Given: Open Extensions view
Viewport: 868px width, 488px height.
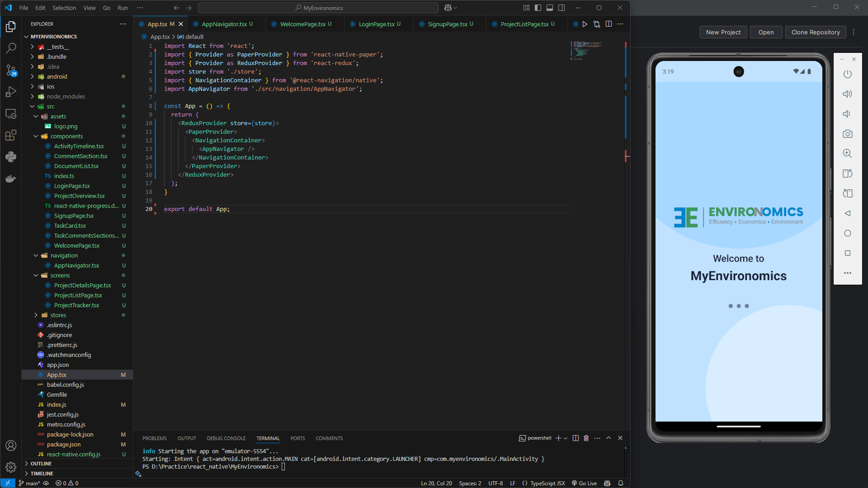Looking at the screenshot, I should (x=11, y=135).
